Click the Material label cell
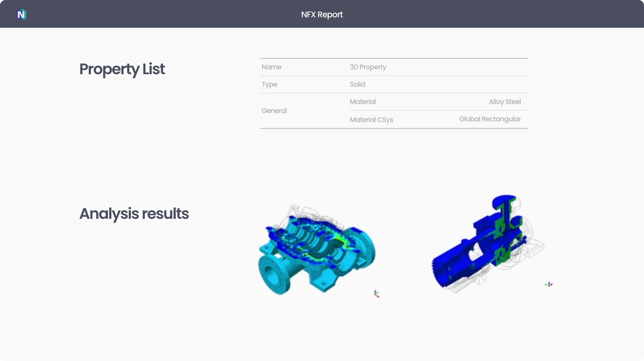Viewport: 644px width, 361px height. pyautogui.click(x=363, y=102)
